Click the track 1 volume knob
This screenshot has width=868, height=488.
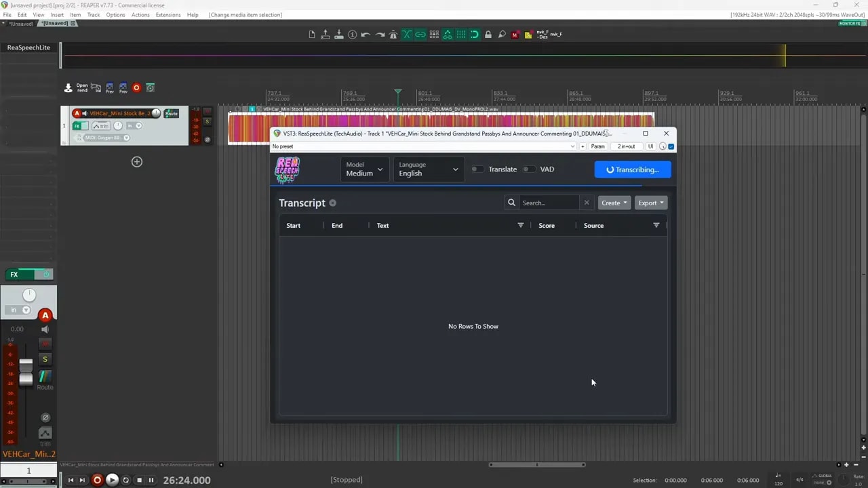tap(156, 113)
